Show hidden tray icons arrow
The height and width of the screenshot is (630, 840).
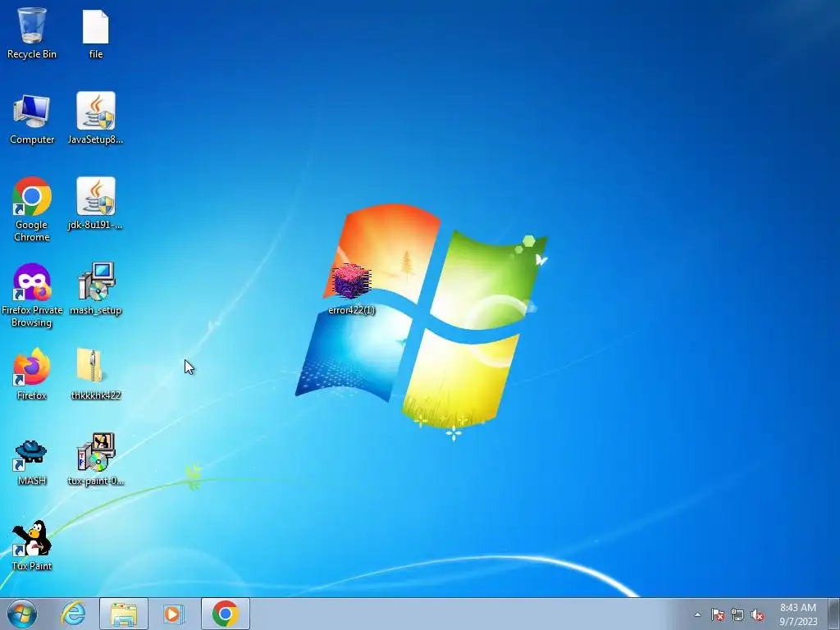pyautogui.click(x=697, y=614)
